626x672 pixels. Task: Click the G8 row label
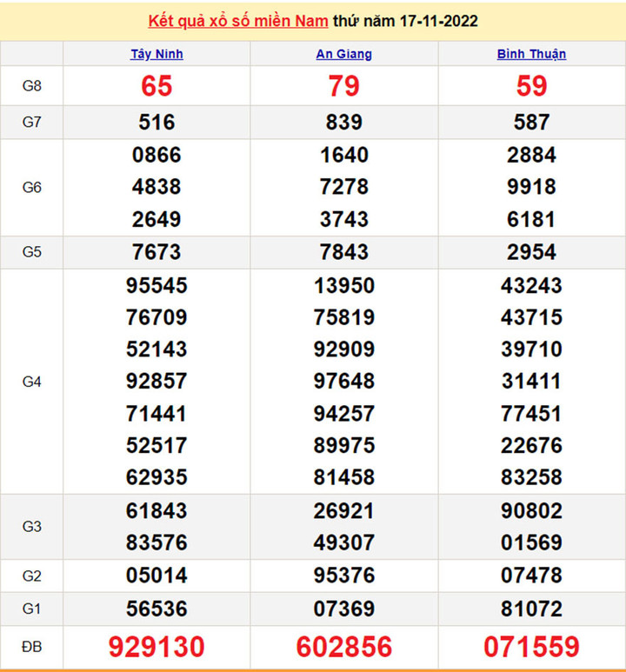(32, 86)
